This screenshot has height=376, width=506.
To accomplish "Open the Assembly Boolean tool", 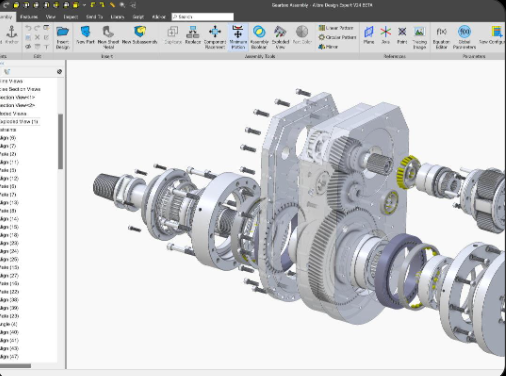I will [259, 37].
